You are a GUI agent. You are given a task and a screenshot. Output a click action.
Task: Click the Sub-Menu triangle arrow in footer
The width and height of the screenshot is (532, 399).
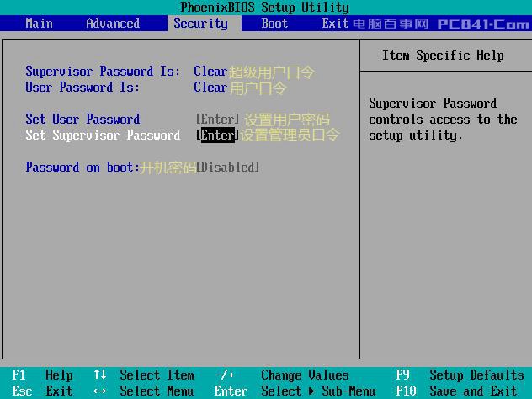click(311, 391)
